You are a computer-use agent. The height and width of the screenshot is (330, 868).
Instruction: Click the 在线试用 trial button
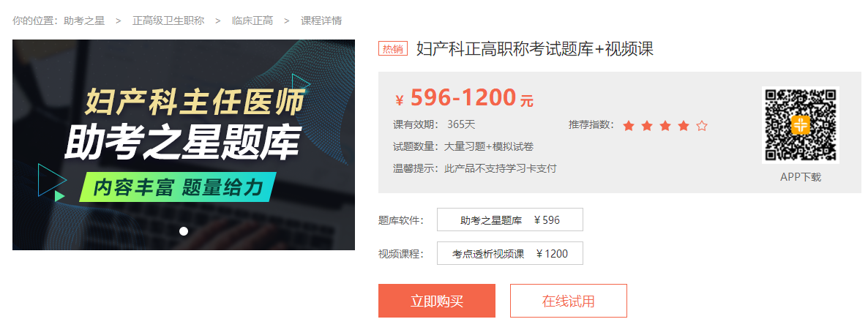click(569, 301)
